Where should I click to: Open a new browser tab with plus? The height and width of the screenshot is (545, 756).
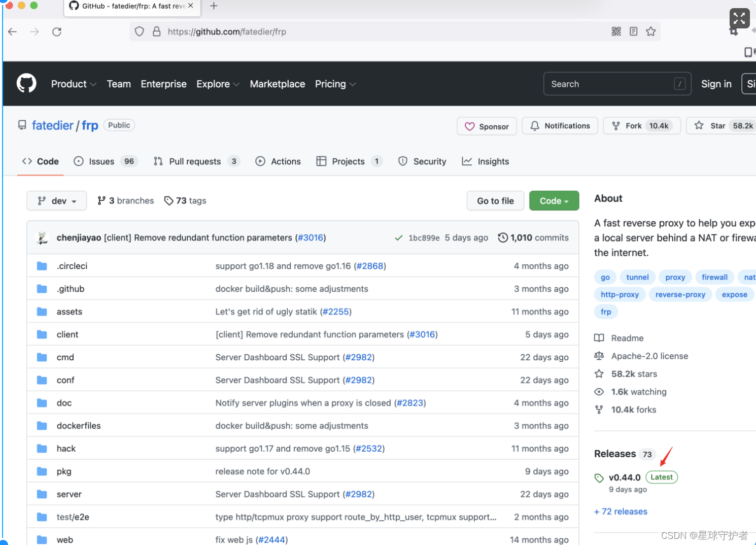coord(214,6)
